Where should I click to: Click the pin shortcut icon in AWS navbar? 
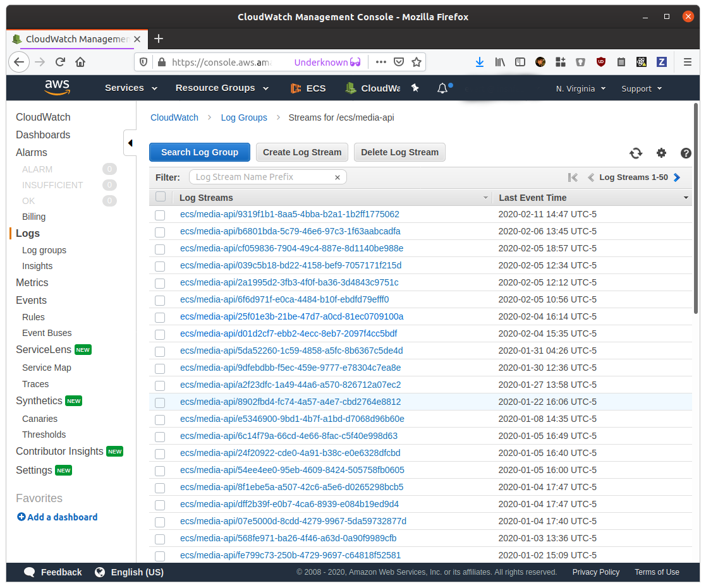(x=415, y=88)
